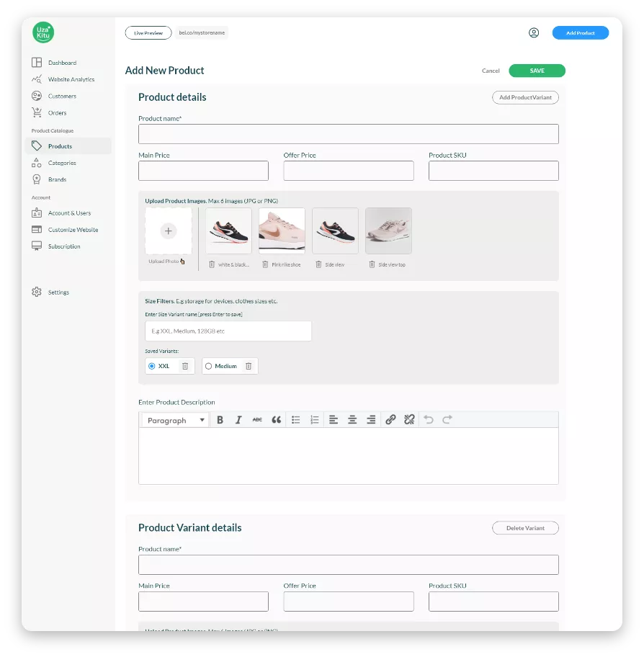Click the unlink icon in the editor toolbar
The image size is (644, 657).
tap(409, 420)
